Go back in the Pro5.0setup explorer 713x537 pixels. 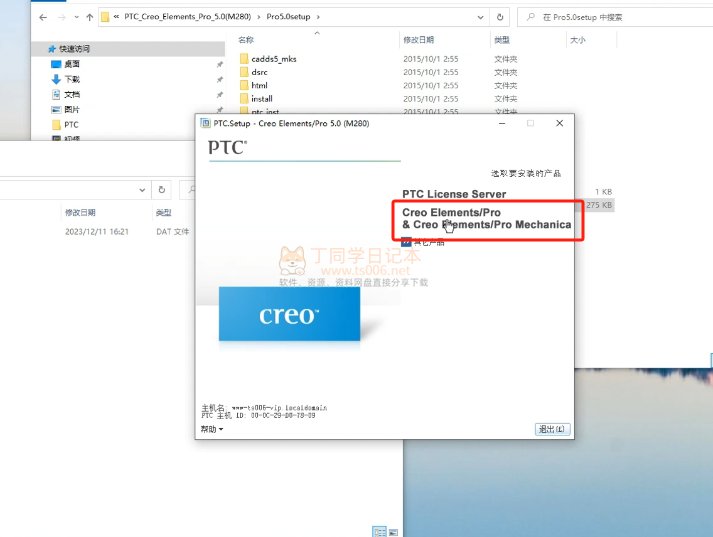tap(43, 17)
